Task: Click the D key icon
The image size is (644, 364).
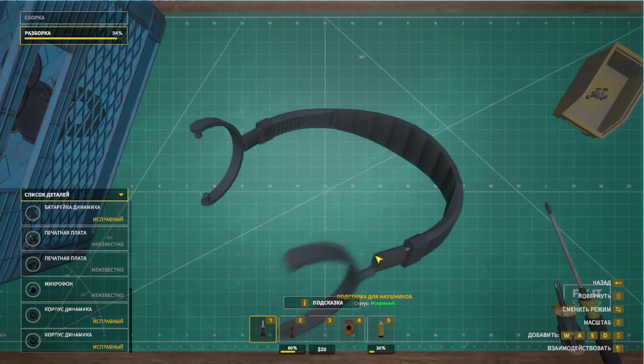Action: click(x=605, y=335)
